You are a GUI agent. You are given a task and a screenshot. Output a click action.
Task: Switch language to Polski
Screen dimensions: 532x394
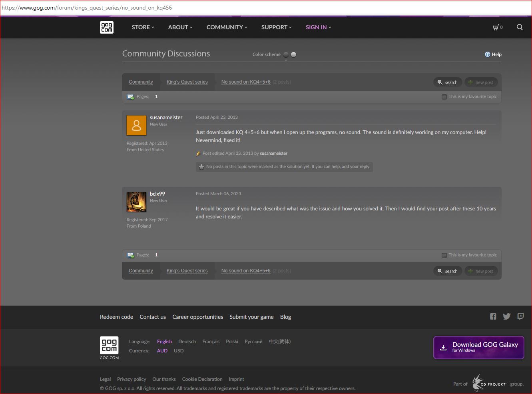[232, 342]
